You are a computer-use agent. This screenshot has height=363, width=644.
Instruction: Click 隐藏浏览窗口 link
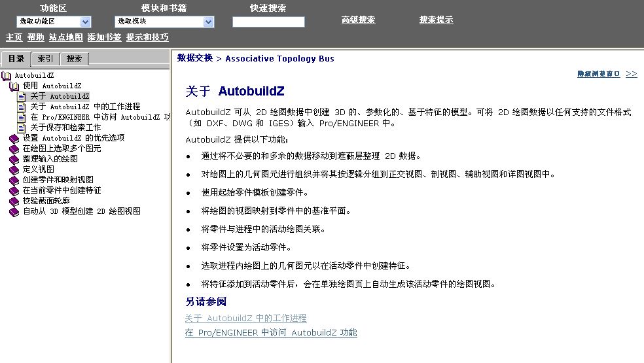click(598, 74)
